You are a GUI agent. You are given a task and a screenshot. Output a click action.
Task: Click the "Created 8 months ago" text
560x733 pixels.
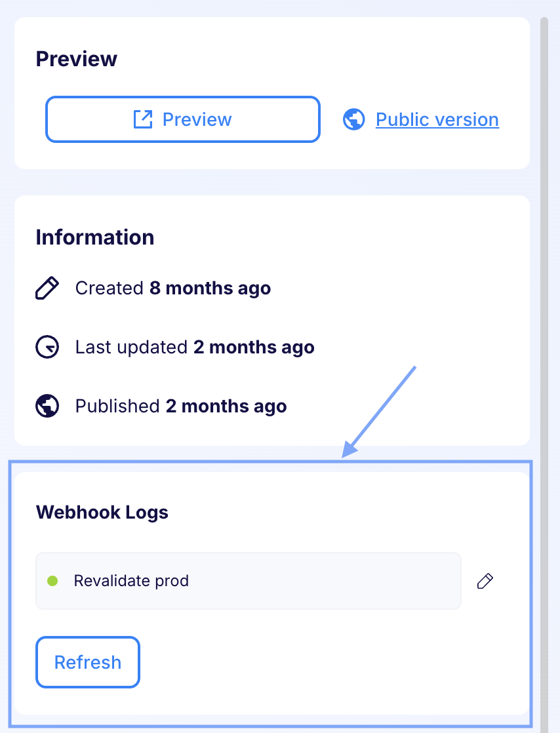click(173, 288)
